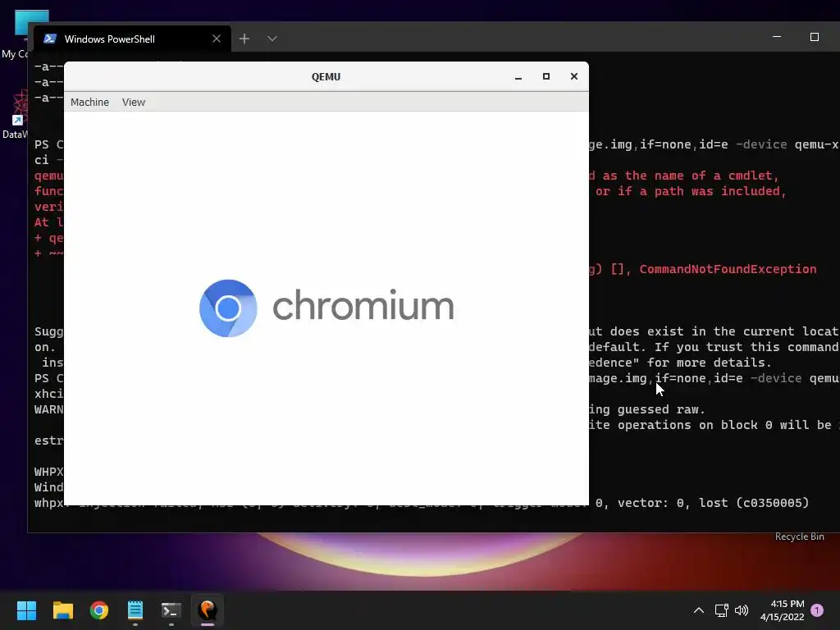Image resolution: width=840 pixels, height=630 pixels.
Task: Minimize the Windows Terminal window
Action: [777, 37]
